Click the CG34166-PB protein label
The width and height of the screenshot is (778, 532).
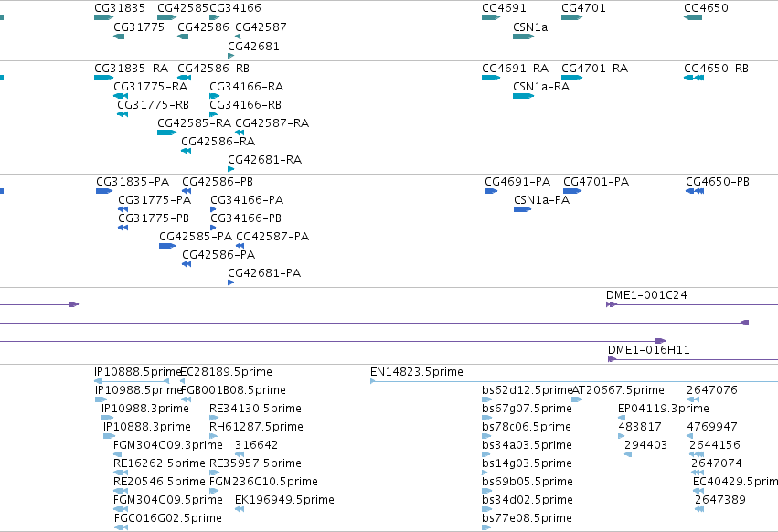(x=246, y=218)
